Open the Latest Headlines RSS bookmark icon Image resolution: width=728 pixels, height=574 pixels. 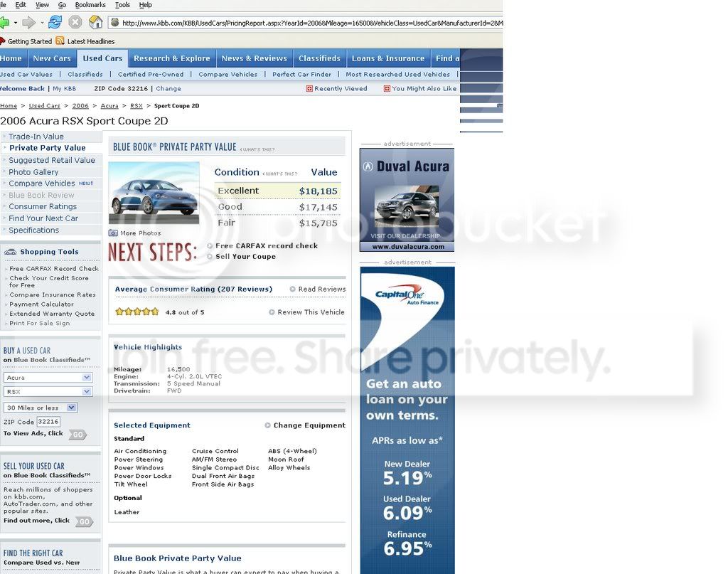pos(60,41)
